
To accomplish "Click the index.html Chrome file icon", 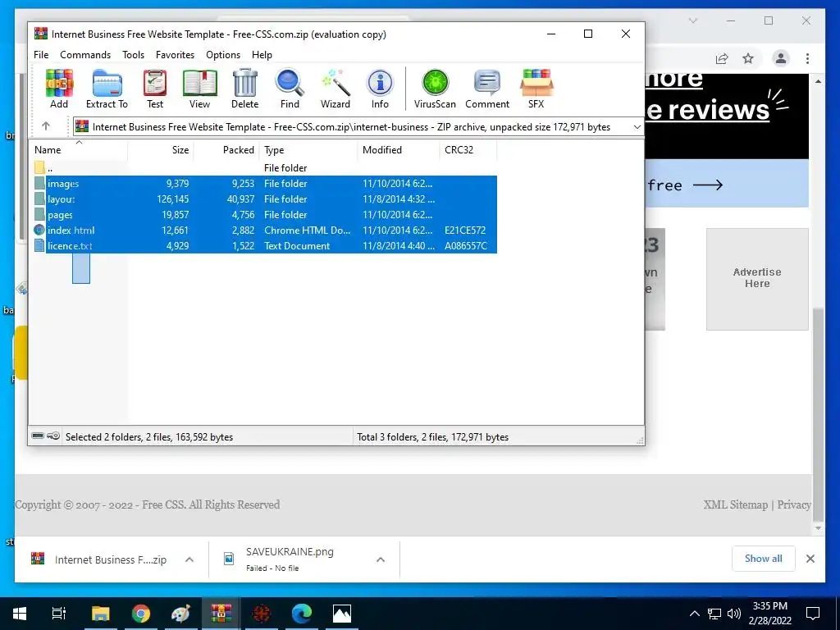I will 39,231.
